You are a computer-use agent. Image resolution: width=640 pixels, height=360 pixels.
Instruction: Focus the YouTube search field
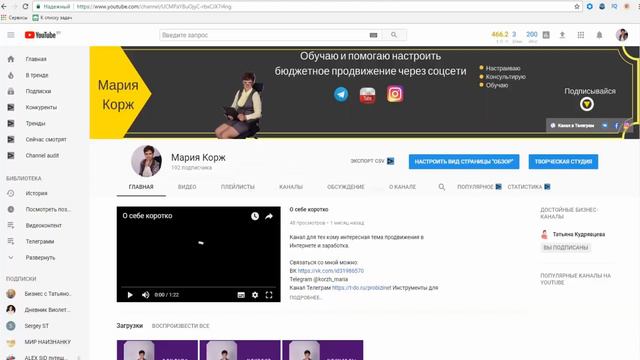[x=264, y=35]
